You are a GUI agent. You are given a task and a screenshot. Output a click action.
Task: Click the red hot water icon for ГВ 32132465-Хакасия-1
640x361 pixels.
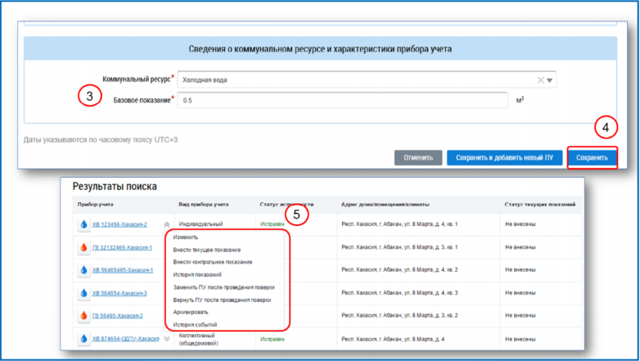[x=84, y=247]
